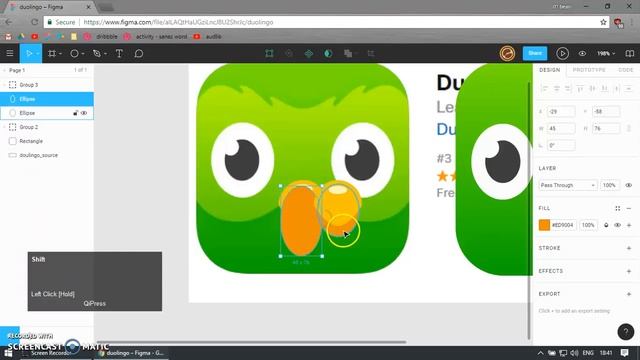Open the team library book icon
The height and width of the screenshot is (360, 640).
[630, 53]
